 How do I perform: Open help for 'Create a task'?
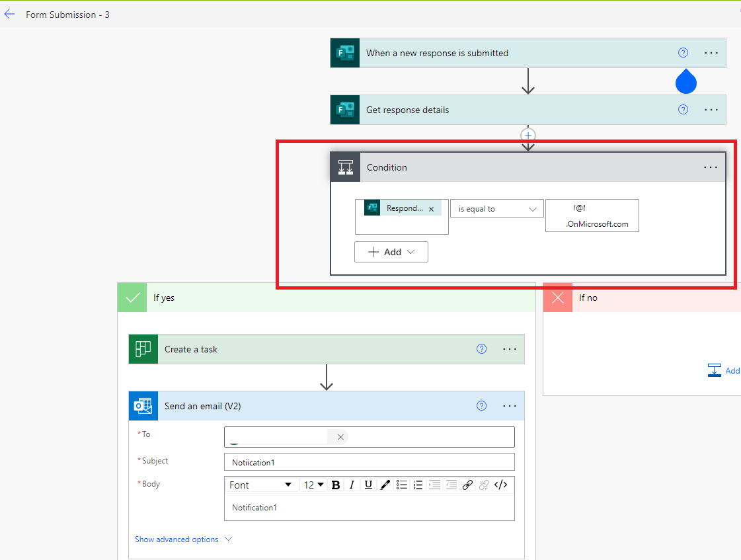481,349
